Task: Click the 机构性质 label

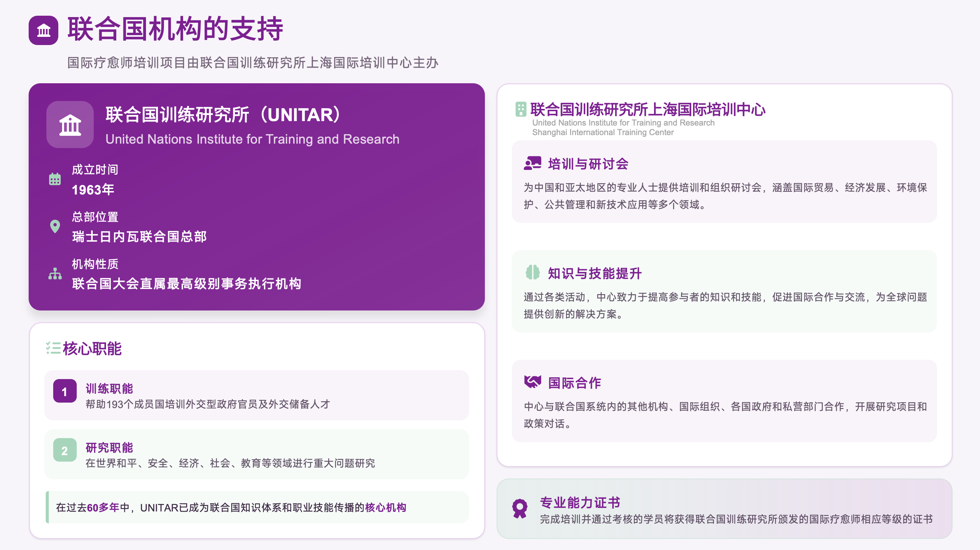Action: tap(95, 264)
